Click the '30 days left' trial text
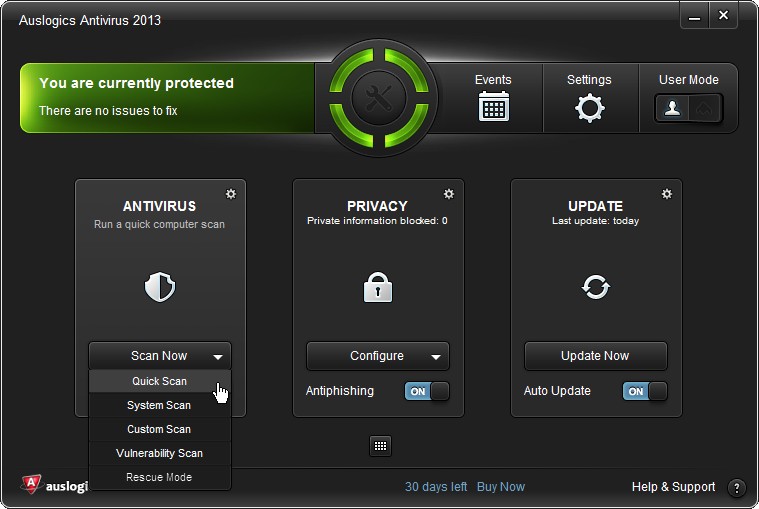Viewport: 759px width, 509px height. click(436, 487)
